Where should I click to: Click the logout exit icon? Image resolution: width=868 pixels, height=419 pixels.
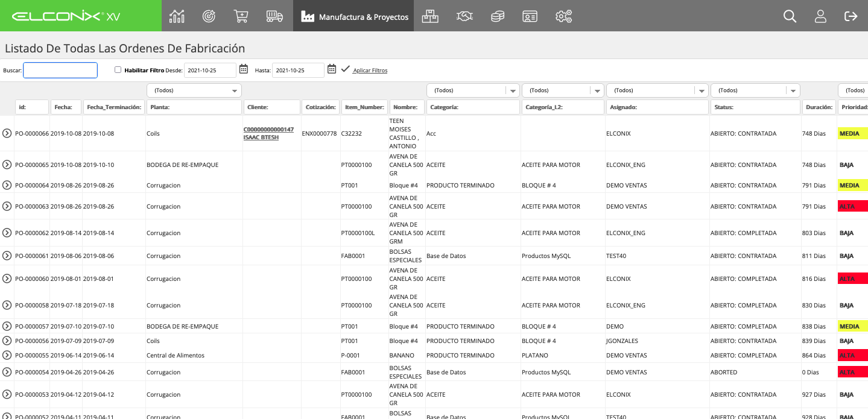point(851,16)
